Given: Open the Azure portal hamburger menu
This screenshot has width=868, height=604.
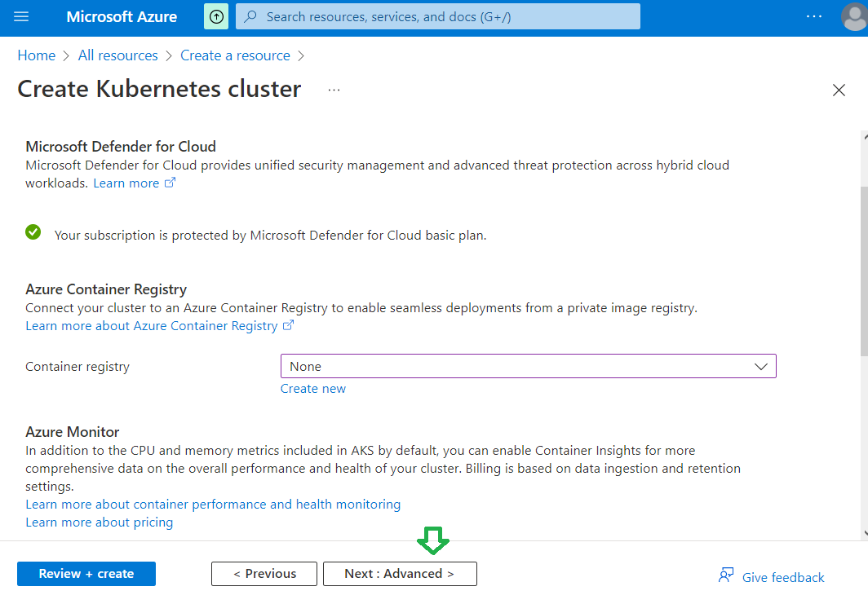Looking at the screenshot, I should pyautogui.click(x=21, y=17).
